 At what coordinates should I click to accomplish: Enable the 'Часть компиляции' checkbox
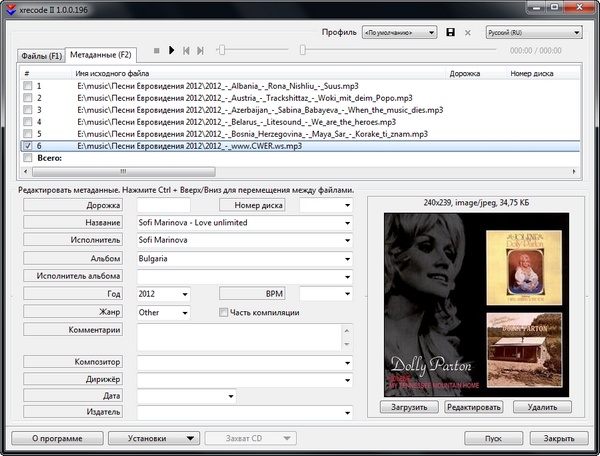pyautogui.click(x=224, y=313)
